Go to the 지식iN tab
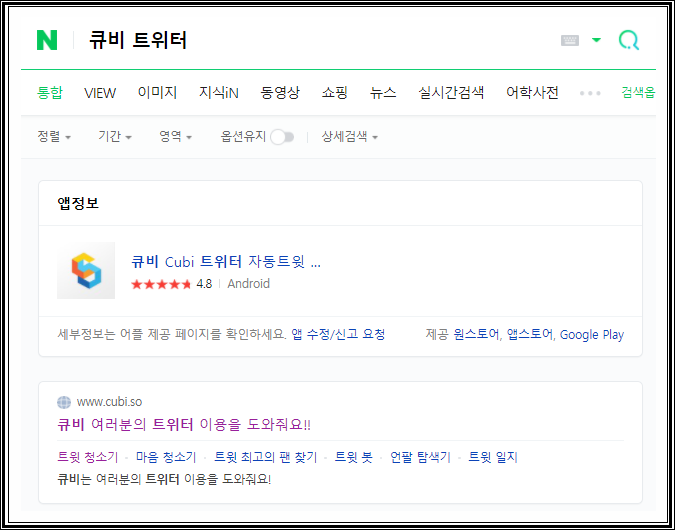675x530 pixels. click(x=219, y=93)
